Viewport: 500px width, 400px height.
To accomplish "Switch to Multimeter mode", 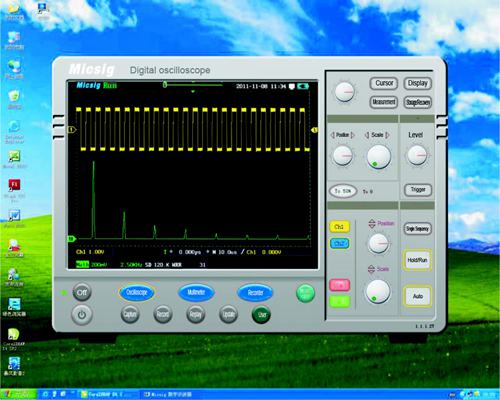I will (196, 293).
